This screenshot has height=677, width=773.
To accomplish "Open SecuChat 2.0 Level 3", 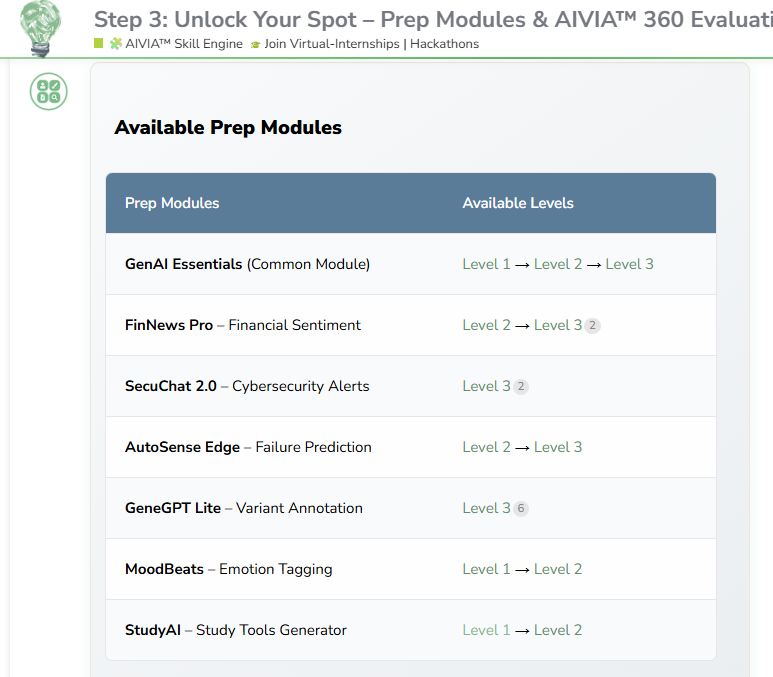I will (x=486, y=386).
